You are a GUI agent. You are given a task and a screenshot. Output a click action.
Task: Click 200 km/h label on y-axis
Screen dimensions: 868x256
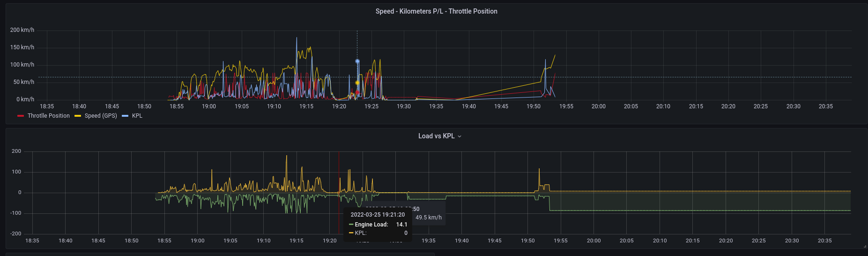(22, 30)
